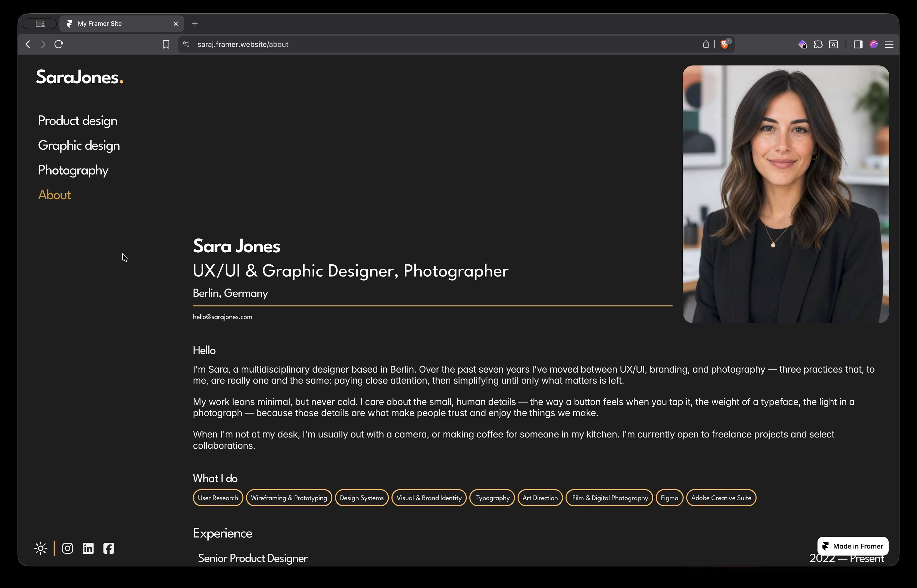Go back to the previous page
Image resolution: width=917 pixels, height=588 pixels.
tap(28, 44)
